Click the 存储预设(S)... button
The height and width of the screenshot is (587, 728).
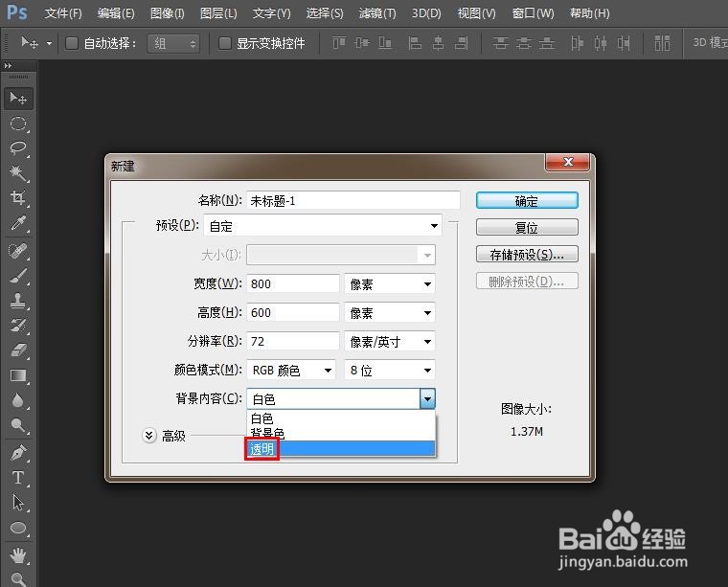coord(527,255)
